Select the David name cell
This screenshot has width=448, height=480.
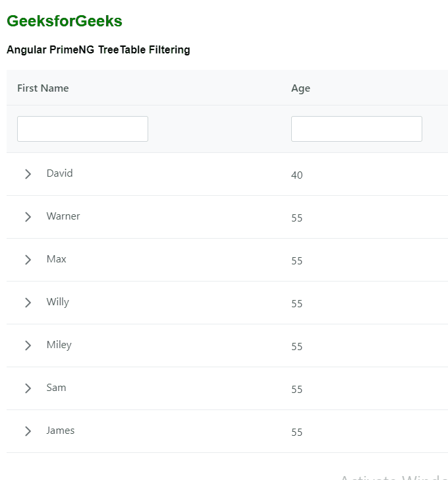[x=59, y=173]
